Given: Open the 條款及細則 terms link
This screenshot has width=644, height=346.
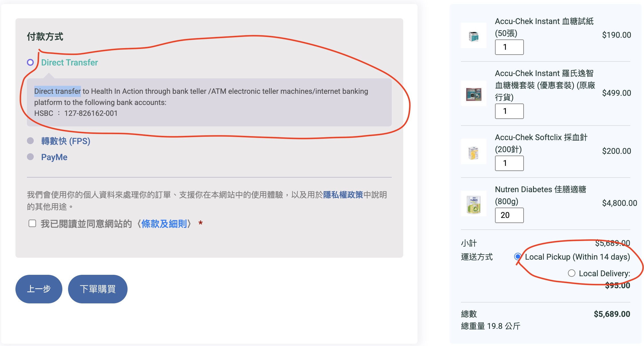Looking at the screenshot, I should 164,224.
